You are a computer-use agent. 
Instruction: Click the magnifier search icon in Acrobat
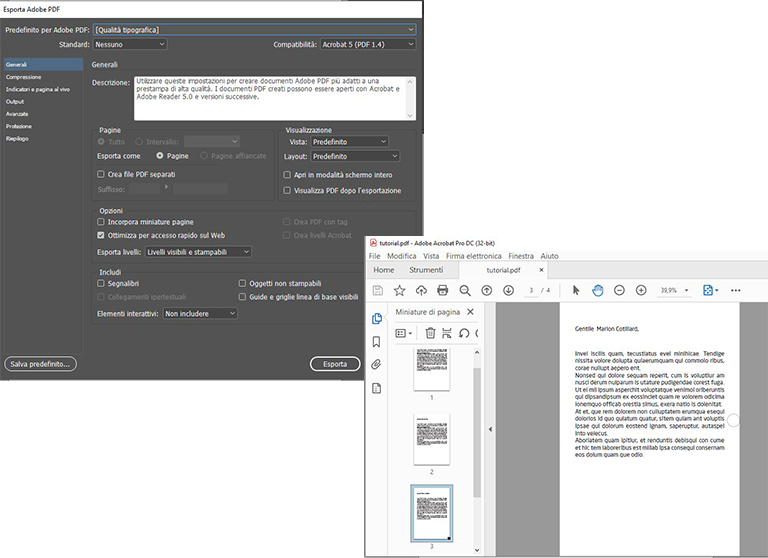tap(465, 291)
